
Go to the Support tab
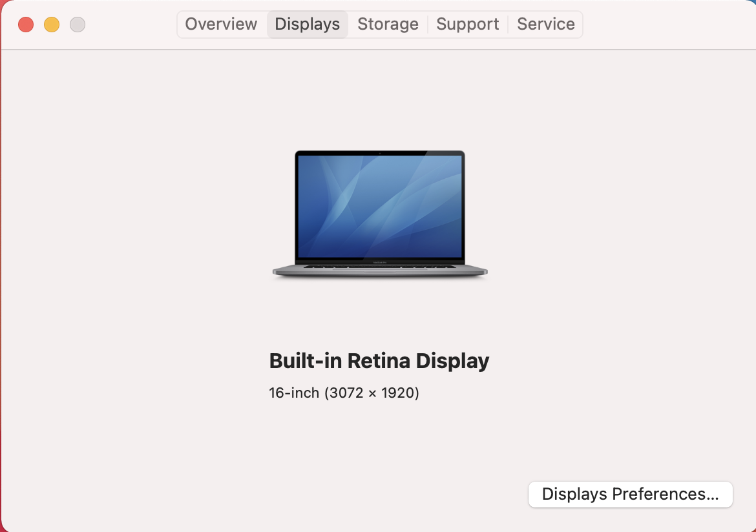[x=467, y=24]
